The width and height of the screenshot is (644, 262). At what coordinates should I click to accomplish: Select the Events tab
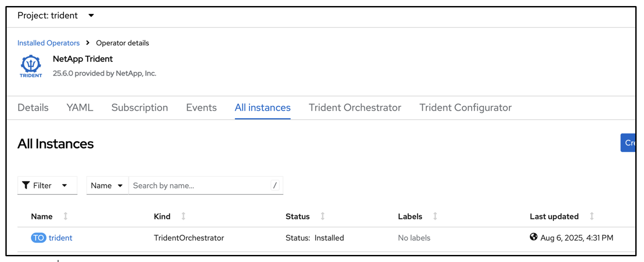click(201, 107)
